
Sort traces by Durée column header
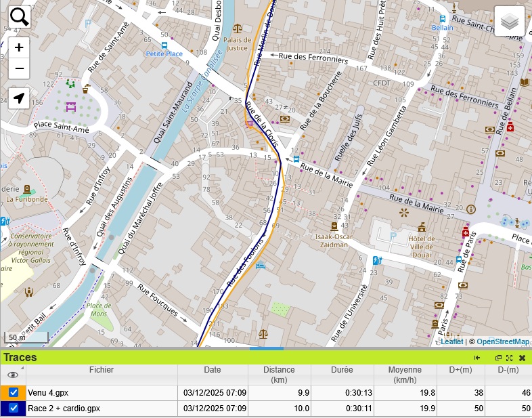click(x=342, y=371)
